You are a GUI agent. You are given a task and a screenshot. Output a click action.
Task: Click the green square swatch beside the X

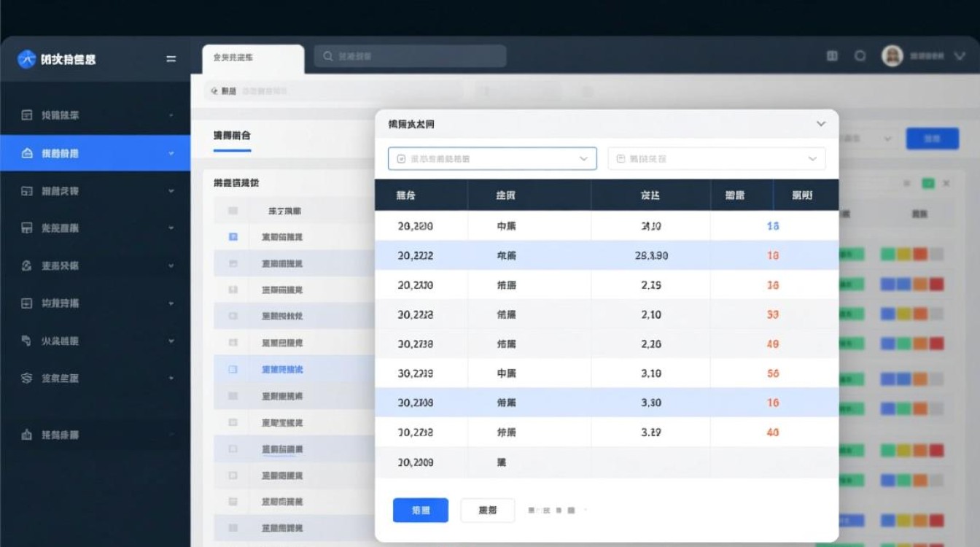click(x=927, y=184)
